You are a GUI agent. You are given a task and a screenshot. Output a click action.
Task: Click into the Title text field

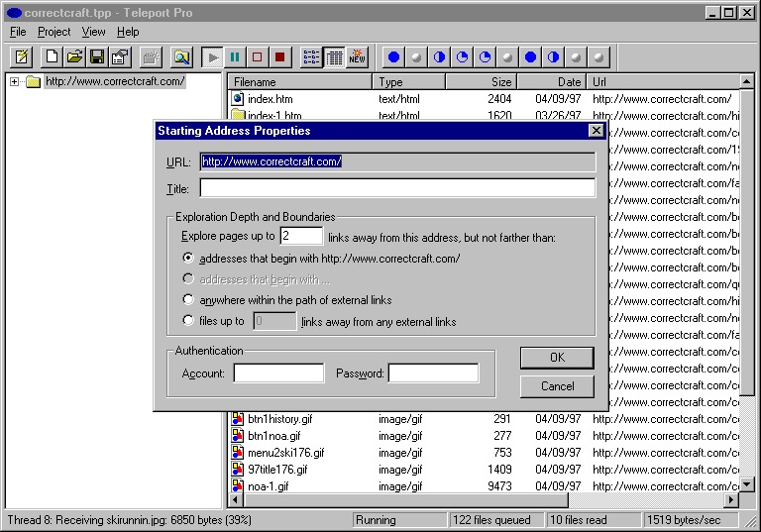pos(396,188)
